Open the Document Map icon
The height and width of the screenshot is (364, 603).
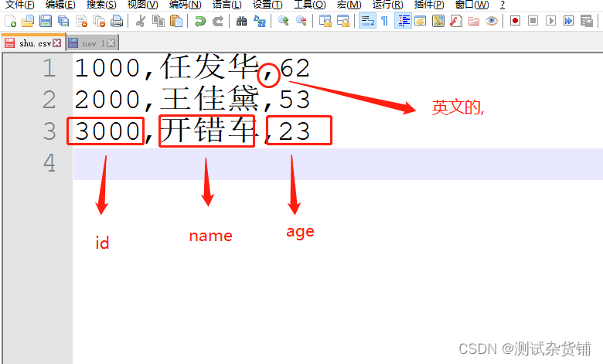(438, 21)
